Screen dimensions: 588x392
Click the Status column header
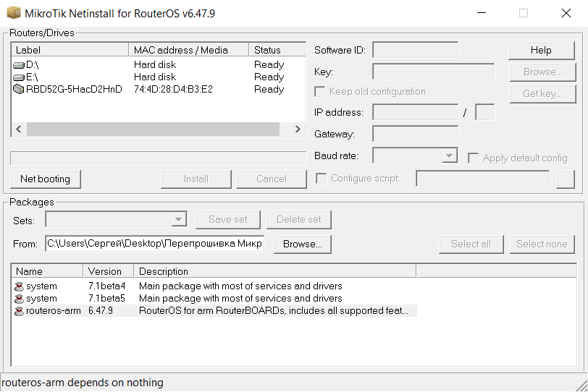(277, 50)
